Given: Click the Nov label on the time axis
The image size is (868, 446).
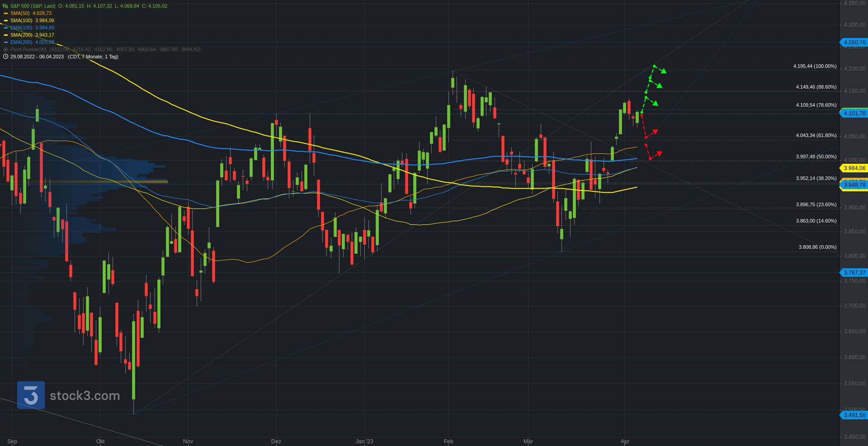Looking at the screenshot, I should point(188,441).
